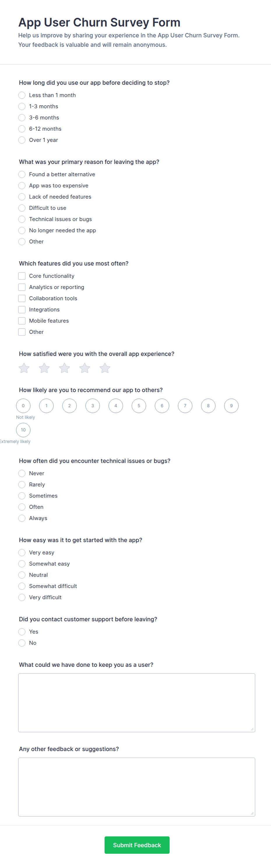Rate the app experience one star

(24, 368)
